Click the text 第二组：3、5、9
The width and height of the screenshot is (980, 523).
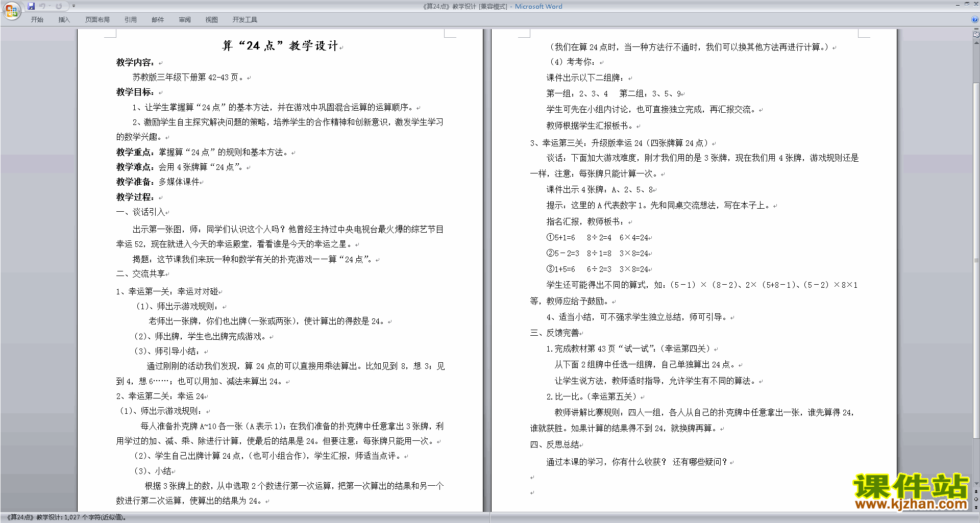pyautogui.click(x=650, y=94)
